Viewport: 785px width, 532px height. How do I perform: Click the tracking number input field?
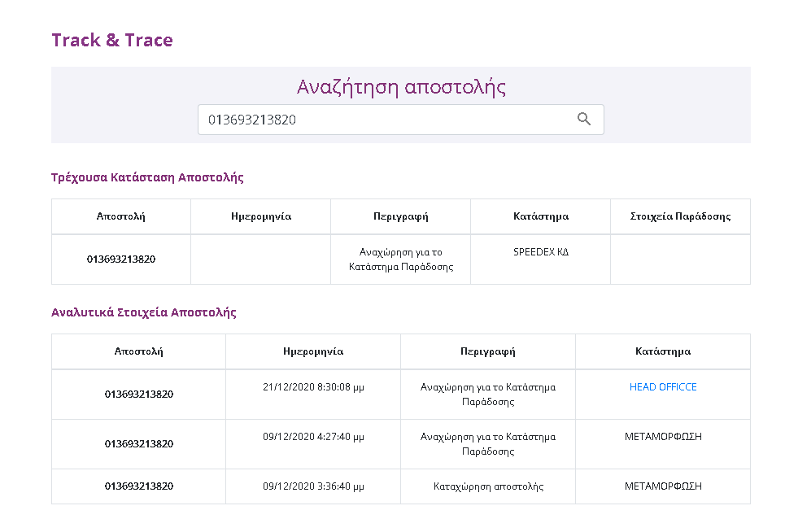382,120
